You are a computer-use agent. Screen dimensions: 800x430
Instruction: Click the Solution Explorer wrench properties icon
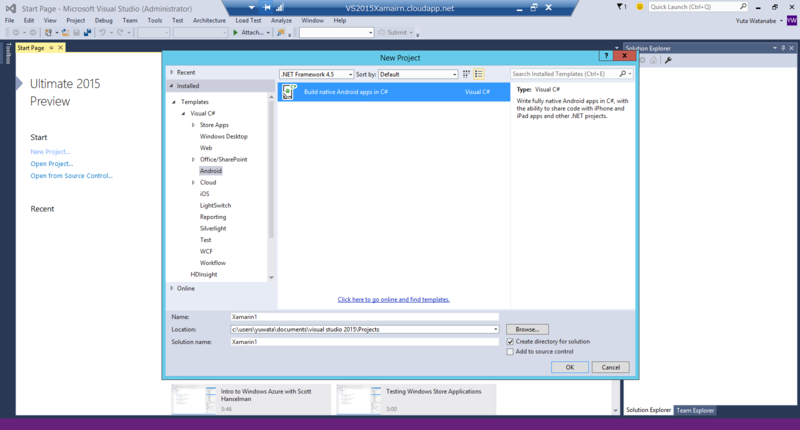pos(668,60)
